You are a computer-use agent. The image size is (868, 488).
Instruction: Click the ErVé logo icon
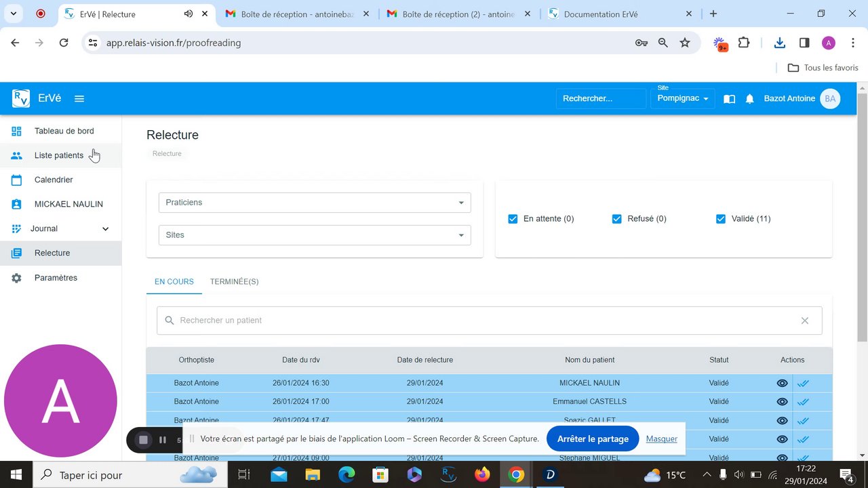[x=21, y=98]
